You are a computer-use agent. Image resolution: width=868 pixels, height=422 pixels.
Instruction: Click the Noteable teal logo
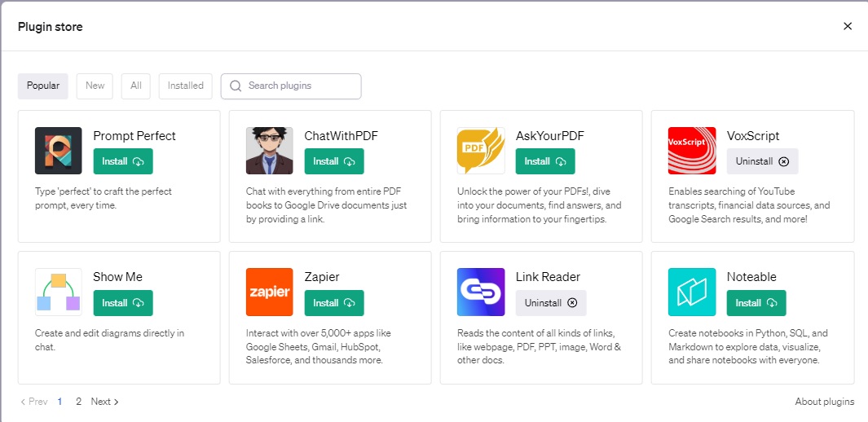tap(692, 292)
